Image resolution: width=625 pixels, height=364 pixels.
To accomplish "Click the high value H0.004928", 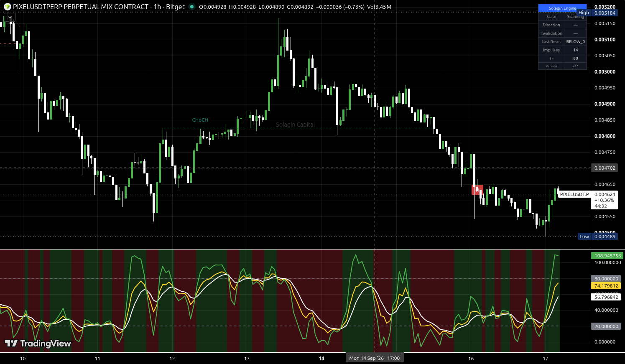I will 242,7.
